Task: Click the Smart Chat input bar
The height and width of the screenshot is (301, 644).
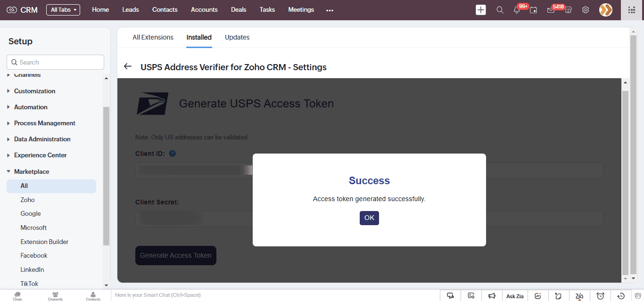Action: [275, 295]
